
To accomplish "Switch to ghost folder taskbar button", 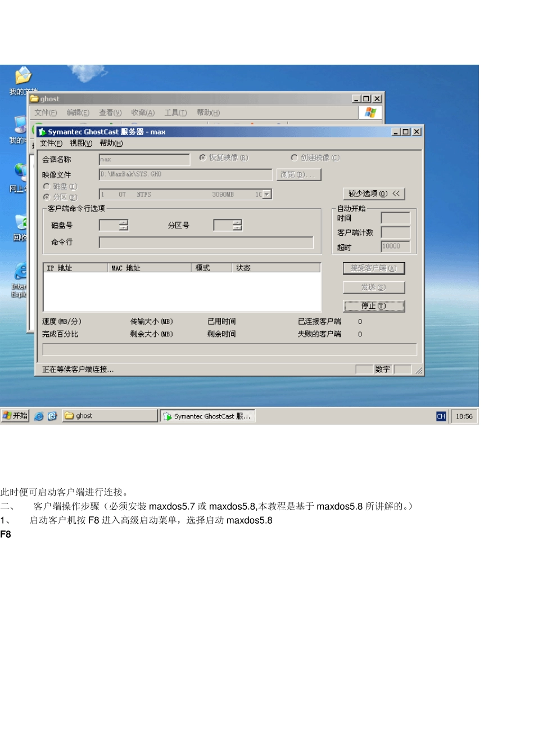I will coord(110,416).
